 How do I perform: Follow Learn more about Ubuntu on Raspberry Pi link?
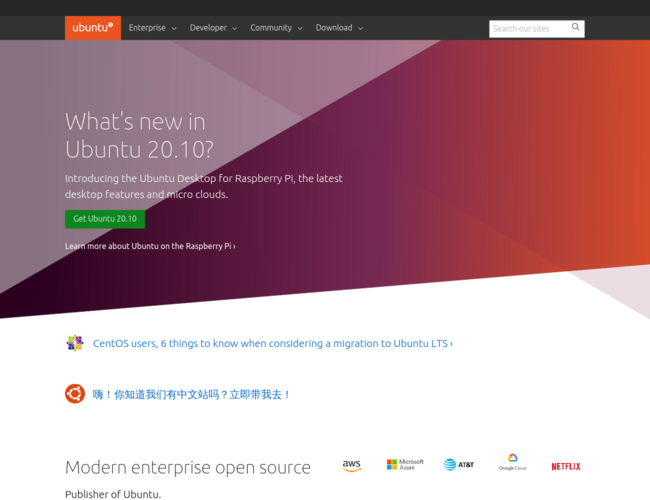click(x=150, y=246)
